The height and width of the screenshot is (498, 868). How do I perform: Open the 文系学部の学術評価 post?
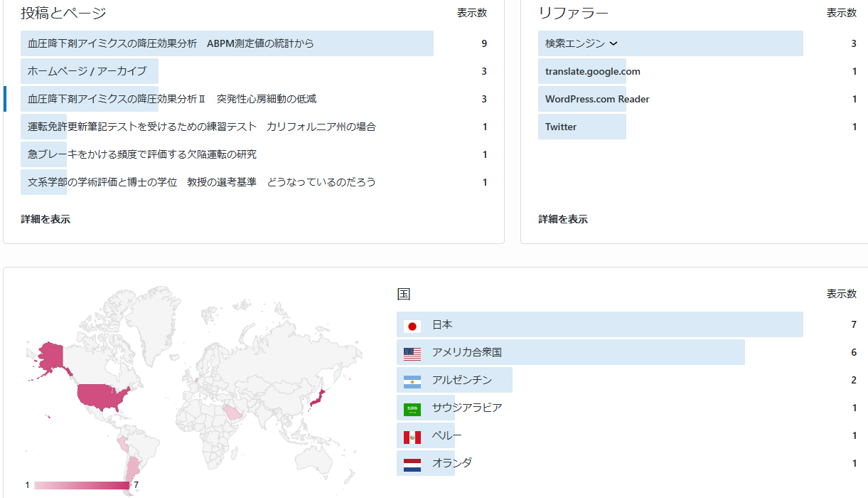click(x=201, y=182)
